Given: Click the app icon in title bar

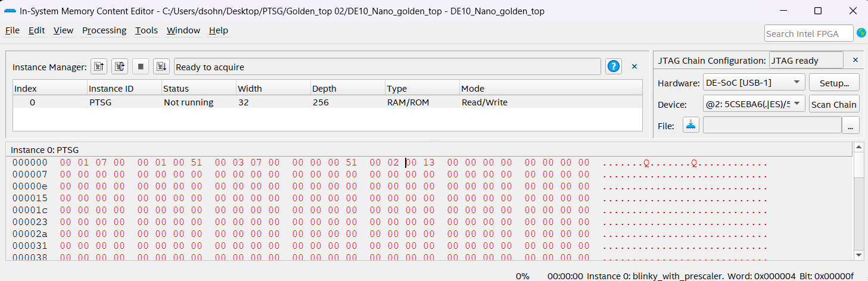Looking at the screenshot, I should click(10, 11).
